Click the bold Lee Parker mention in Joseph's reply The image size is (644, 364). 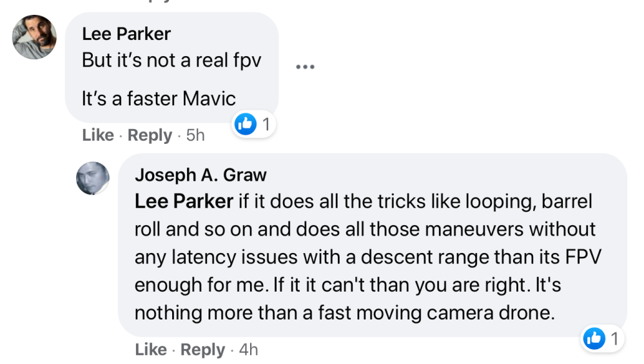[184, 201]
